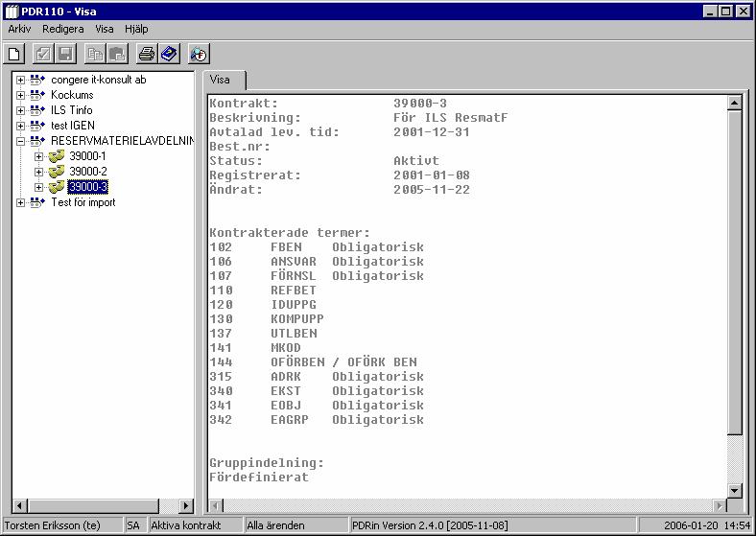Click up arrow of details pane scrollbar

734,103
